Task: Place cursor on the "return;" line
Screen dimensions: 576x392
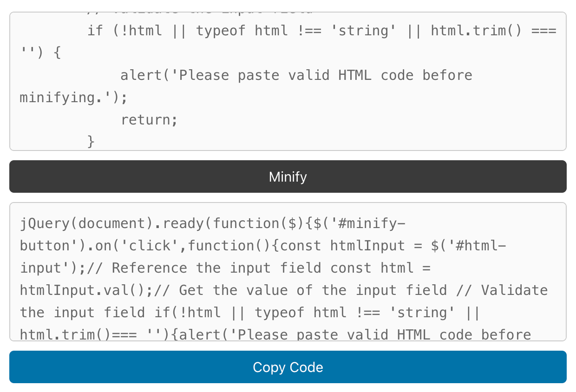Action: pos(149,120)
